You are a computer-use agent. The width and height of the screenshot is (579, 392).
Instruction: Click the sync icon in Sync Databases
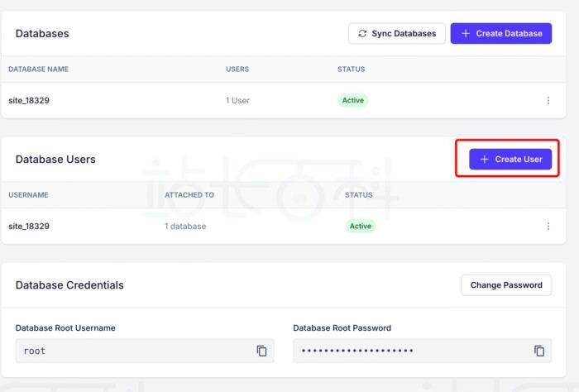(362, 33)
